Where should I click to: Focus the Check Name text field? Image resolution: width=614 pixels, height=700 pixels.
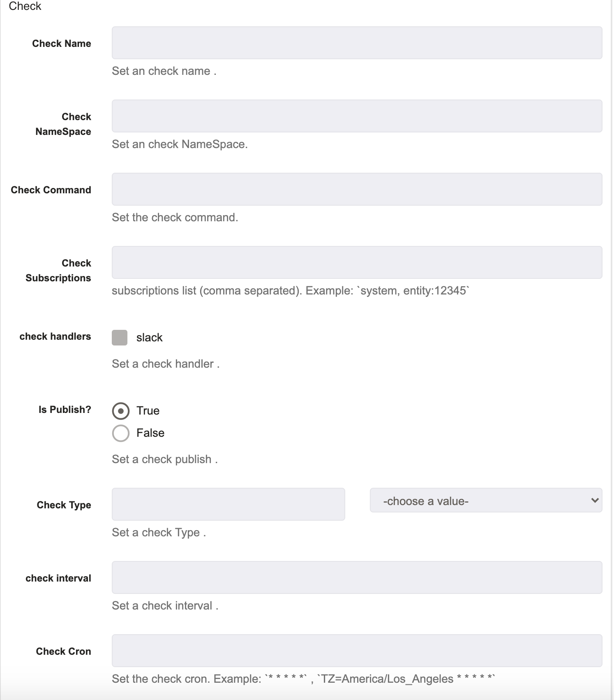point(357,43)
